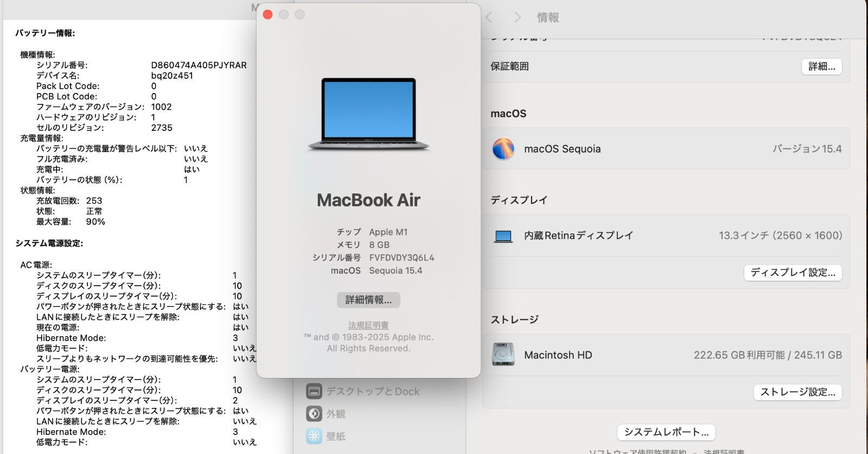Click device name bq20z451
This screenshot has width=868, height=454.
[x=172, y=75]
